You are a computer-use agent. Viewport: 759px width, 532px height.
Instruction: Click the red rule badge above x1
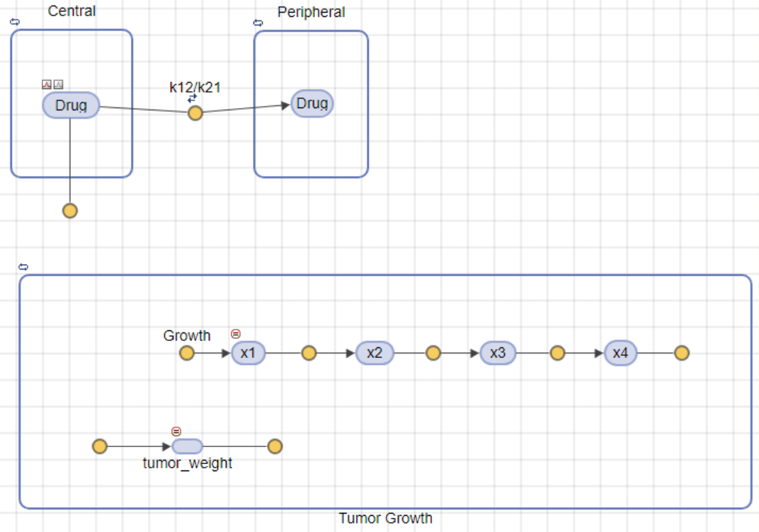pyautogui.click(x=236, y=334)
